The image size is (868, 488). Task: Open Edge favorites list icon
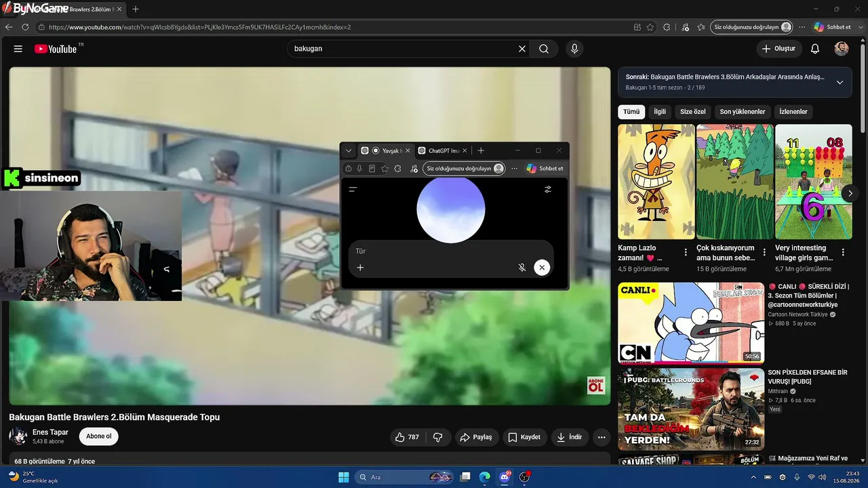tap(701, 27)
